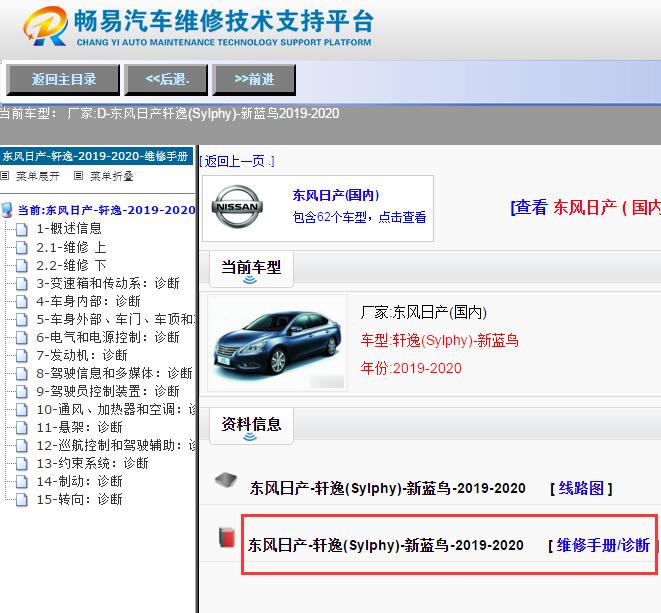The image size is (661, 613).
Task: Click document icon beside 2.2-维修 下
Action: coord(21,266)
